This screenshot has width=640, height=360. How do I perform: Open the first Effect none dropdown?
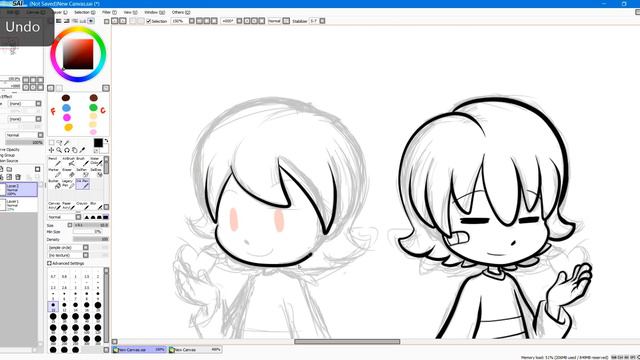pos(25,104)
